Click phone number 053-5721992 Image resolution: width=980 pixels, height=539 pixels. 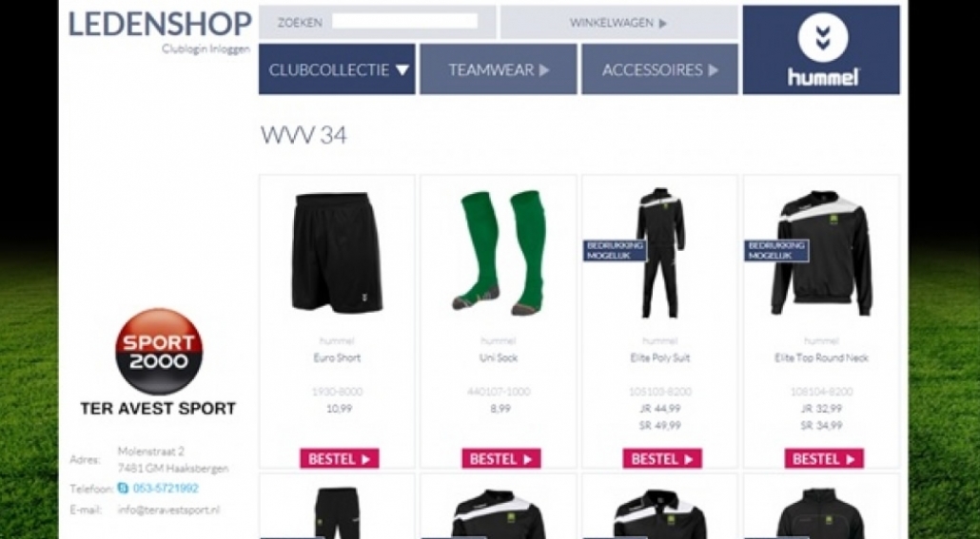[165, 489]
